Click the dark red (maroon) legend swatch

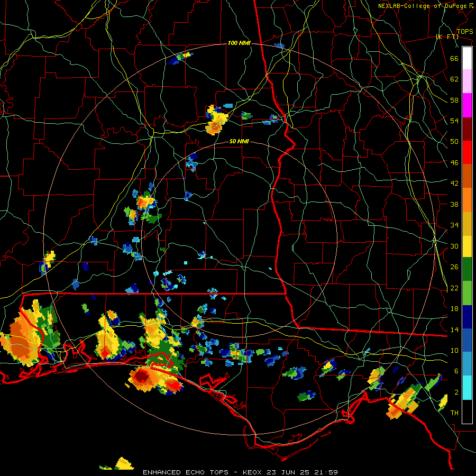coord(467,129)
